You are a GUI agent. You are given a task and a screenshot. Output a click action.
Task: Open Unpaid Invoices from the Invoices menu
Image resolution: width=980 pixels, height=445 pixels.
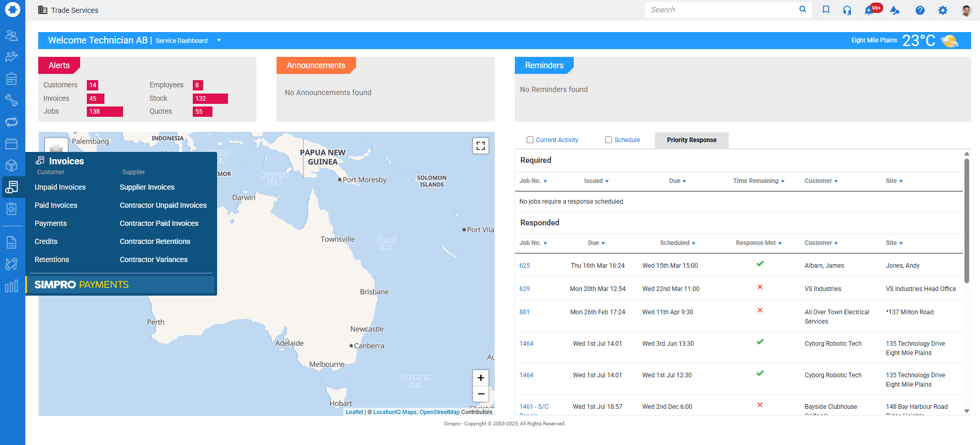point(60,187)
